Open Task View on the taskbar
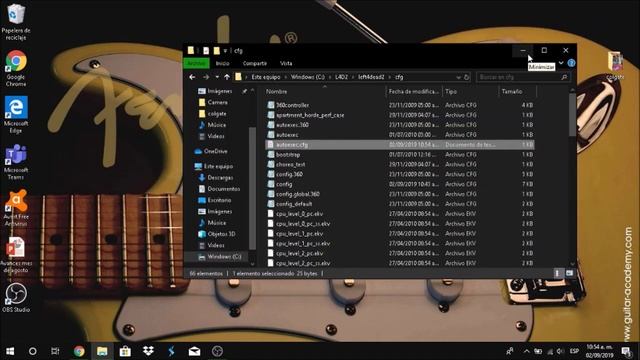Screen dimensions: 640x360 55,351
